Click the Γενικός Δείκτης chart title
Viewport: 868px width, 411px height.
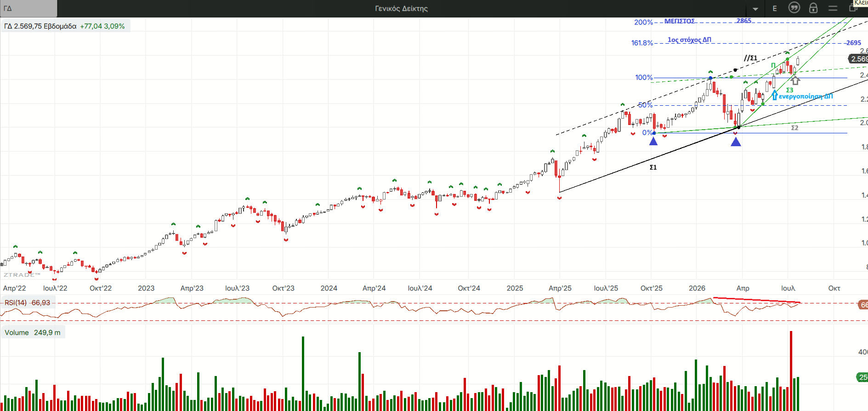401,8
